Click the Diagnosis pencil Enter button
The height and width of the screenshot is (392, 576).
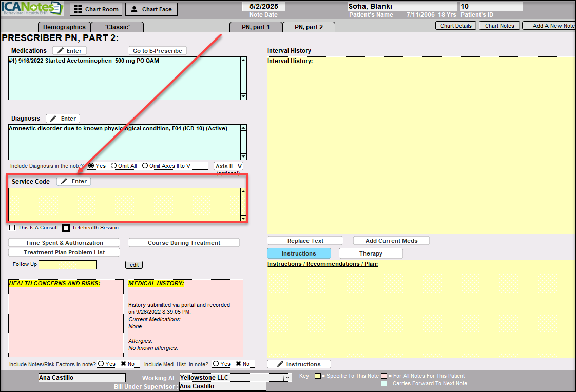63,119
